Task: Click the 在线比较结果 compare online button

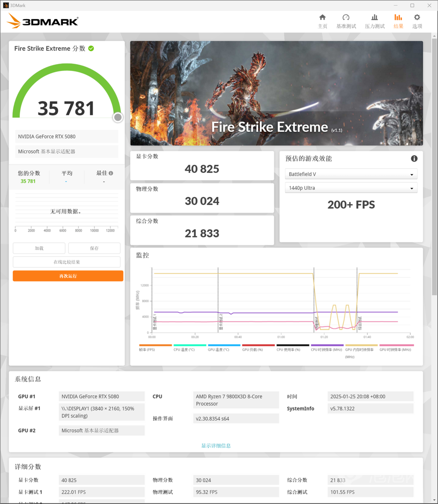Action: point(67,262)
